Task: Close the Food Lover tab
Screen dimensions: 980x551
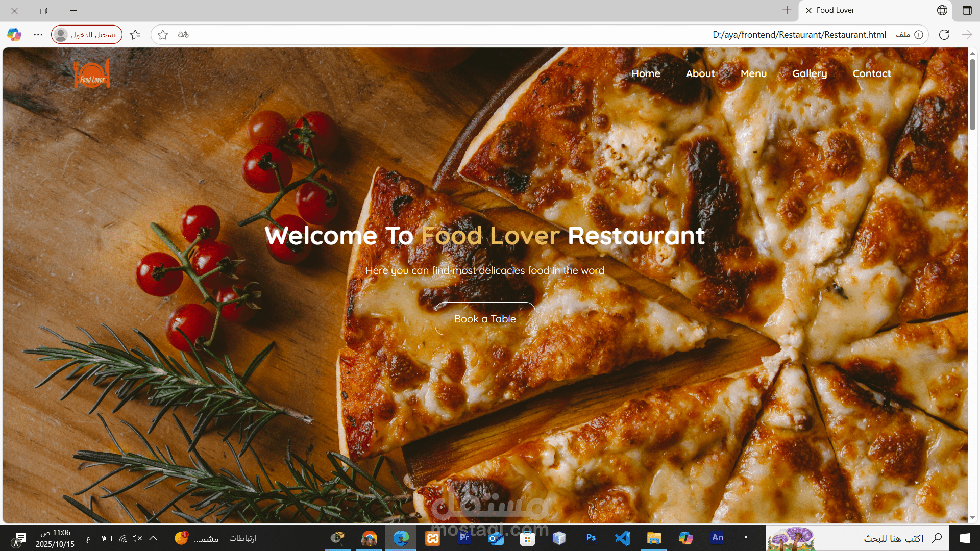Action: [x=808, y=10]
